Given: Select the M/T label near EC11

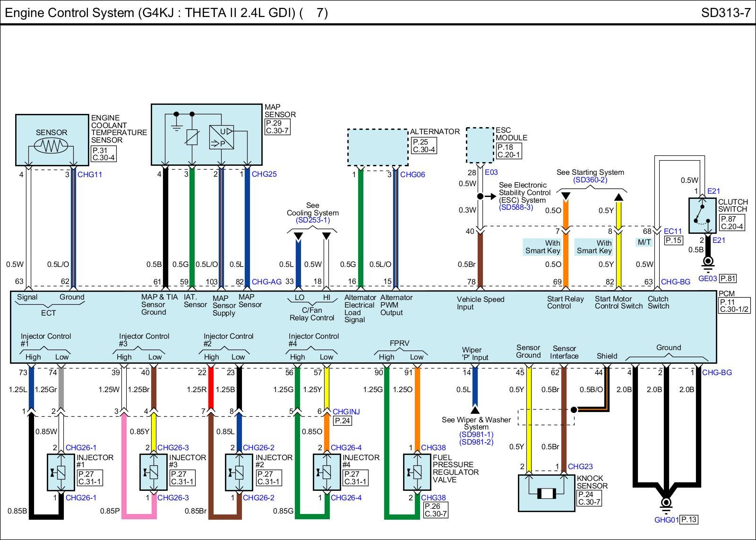Looking at the screenshot, I should 644,242.
